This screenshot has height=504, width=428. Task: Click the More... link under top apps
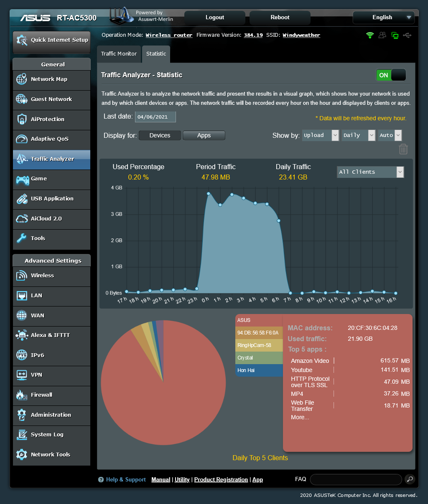(300, 417)
